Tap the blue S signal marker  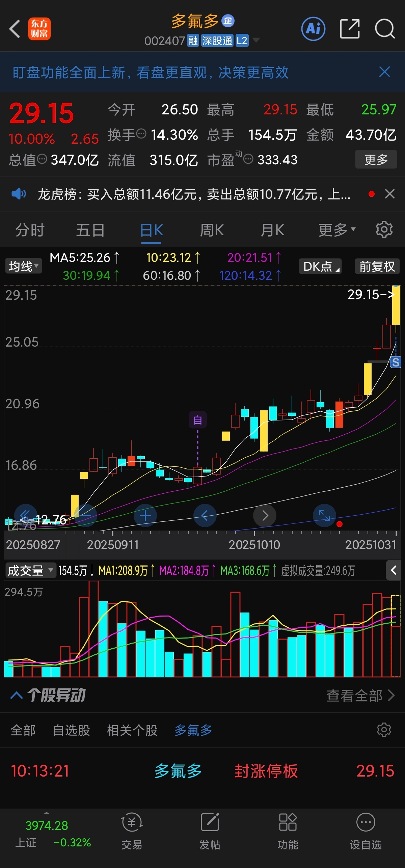pyautogui.click(x=395, y=362)
